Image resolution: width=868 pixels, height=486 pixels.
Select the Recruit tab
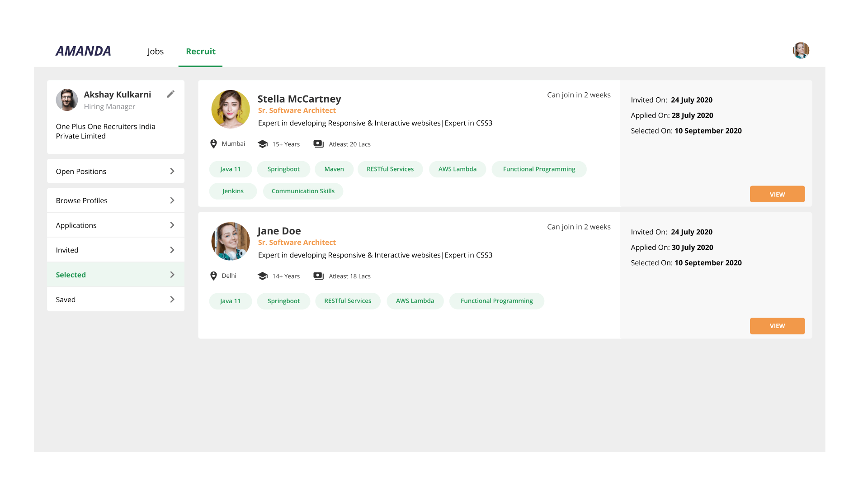pyautogui.click(x=200, y=52)
